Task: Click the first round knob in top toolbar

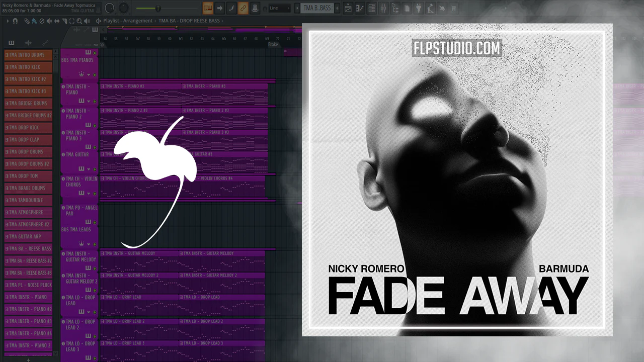Action: [x=110, y=8]
